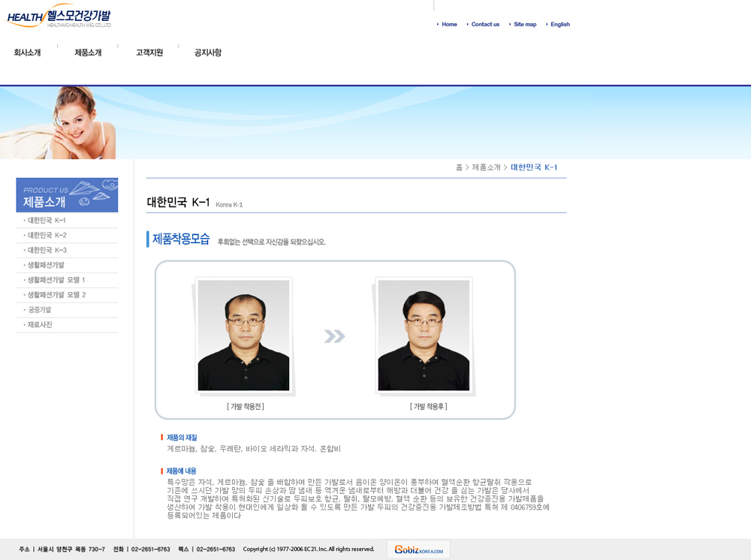Select 대한민국 K-2 in sidebar
Image resolution: width=751 pixels, height=560 pixels.
coord(47,235)
